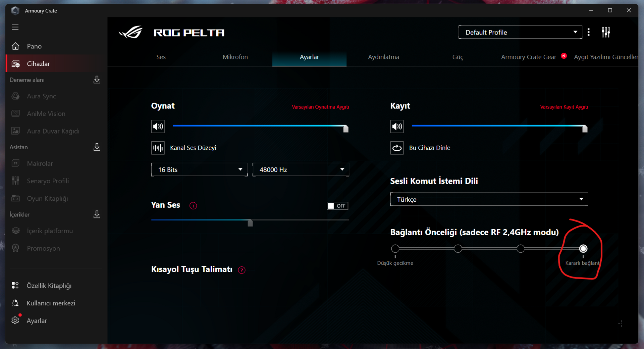Minimize the Armoury Crate window
Viewport: 644px width, 349px height.
(x=591, y=10)
